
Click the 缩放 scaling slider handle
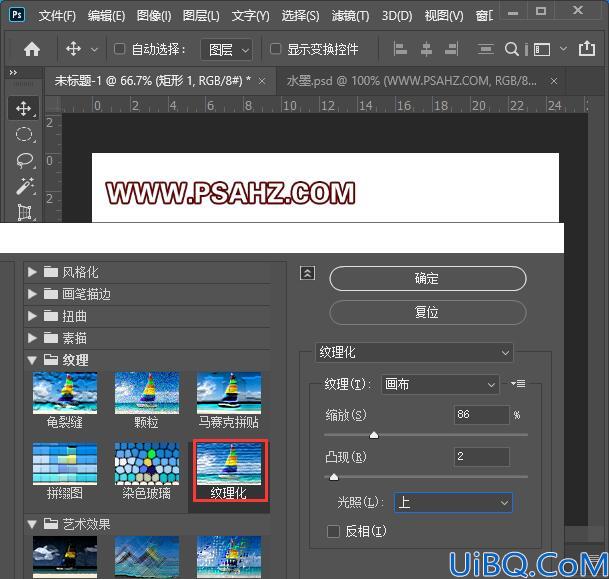(374, 435)
